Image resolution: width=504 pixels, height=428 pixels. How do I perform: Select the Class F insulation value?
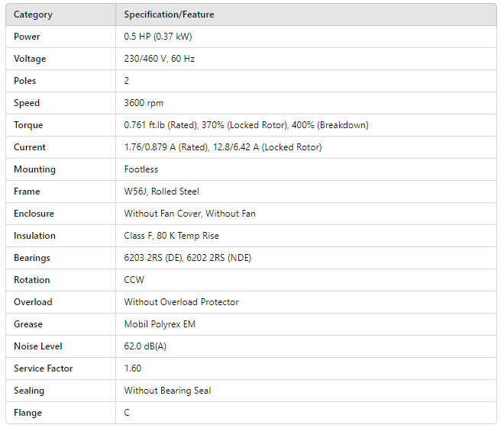172,236
